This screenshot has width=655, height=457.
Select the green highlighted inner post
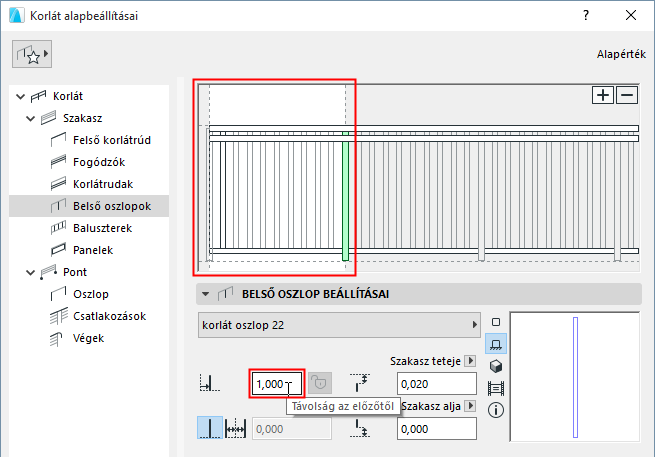coord(345,196)
